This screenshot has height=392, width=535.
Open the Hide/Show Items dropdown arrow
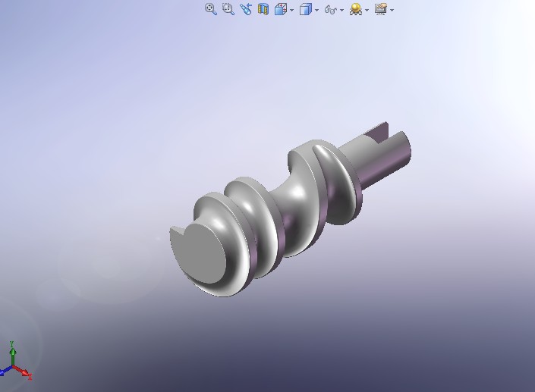pos(342,10)
